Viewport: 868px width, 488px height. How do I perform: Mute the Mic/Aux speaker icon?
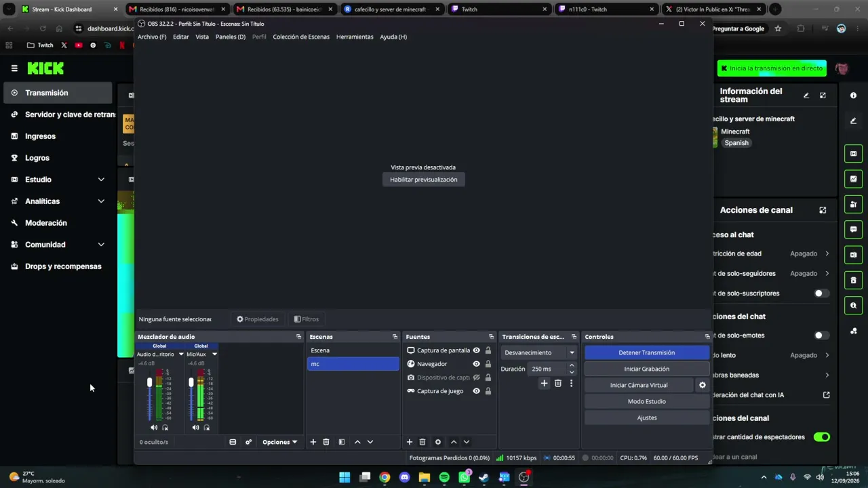(x=195, y=428)
